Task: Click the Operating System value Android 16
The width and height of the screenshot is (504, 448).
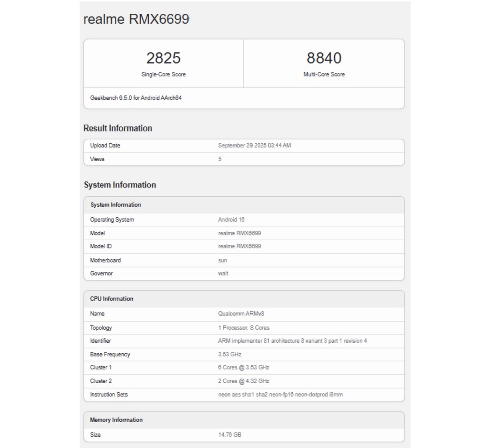Action: tap(231, 220)
